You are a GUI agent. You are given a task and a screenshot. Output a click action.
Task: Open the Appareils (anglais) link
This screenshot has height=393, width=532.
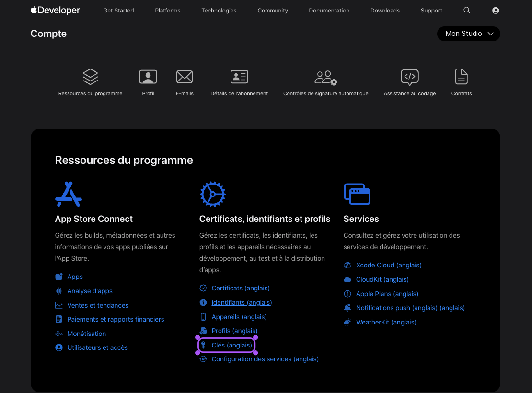coord(239,317)
